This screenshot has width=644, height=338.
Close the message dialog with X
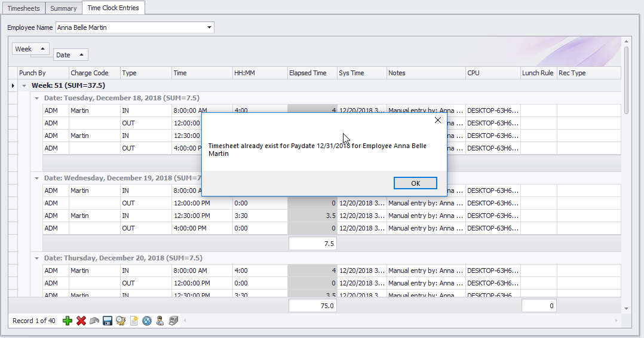[437, 120]
